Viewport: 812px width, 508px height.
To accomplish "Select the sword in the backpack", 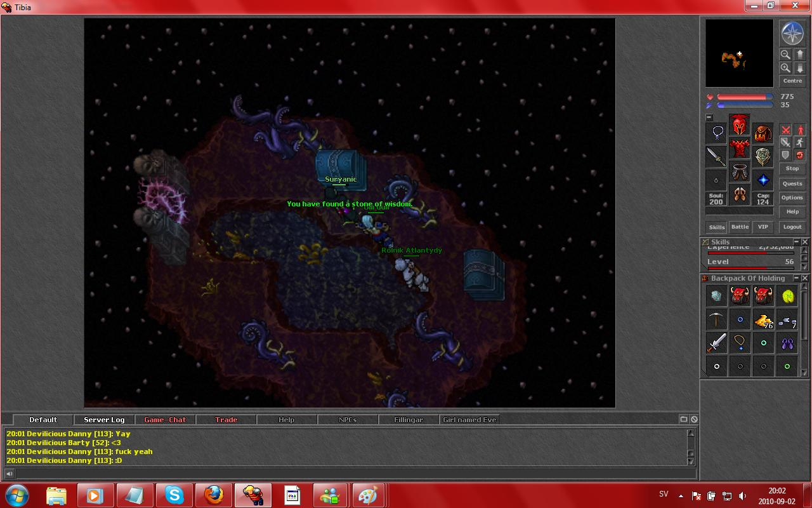I will click(x=717, y=343).
